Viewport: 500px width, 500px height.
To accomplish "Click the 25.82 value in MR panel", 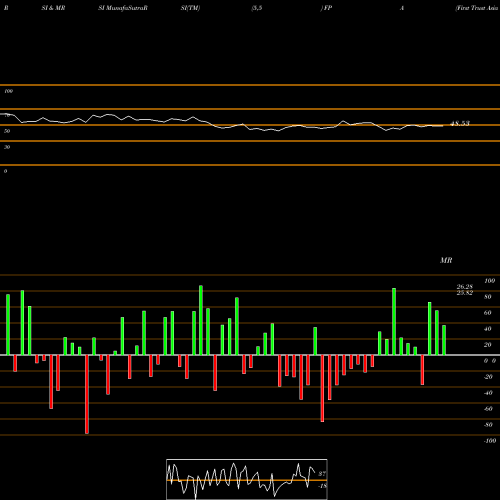I will coord(465,293).
